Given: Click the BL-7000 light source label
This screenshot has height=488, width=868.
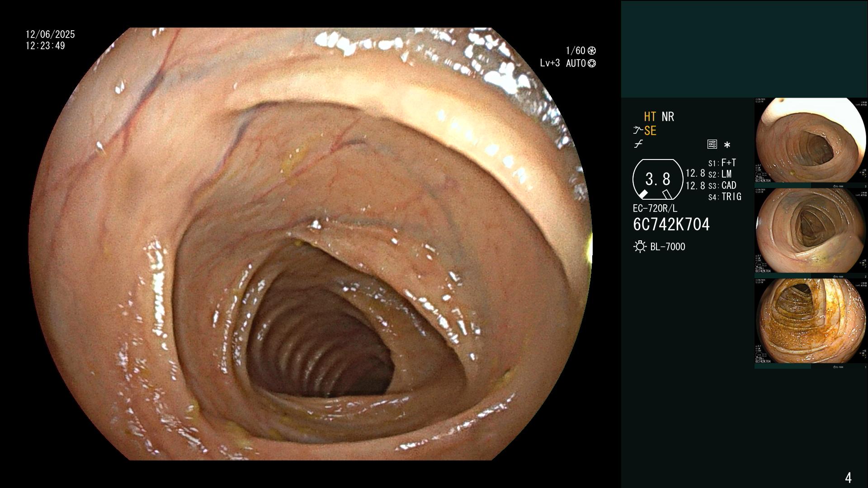Looking at the screenshot, I should click(668, 247).
